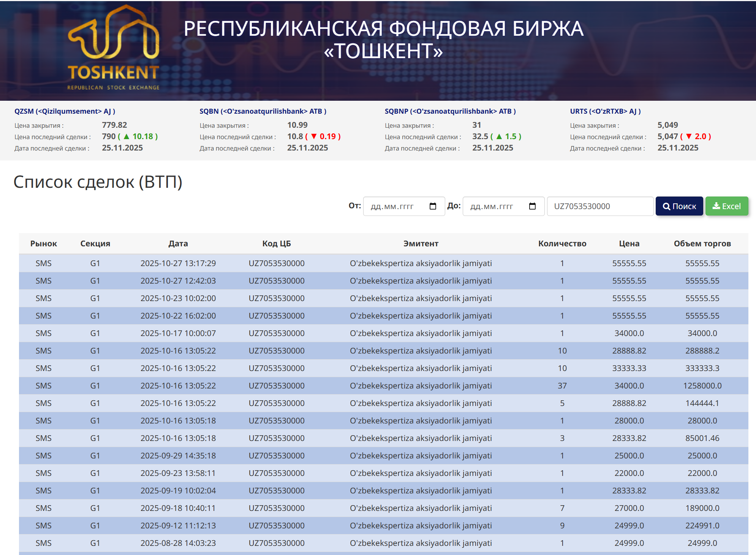
Task: Open the QZSM Qizilqumsement ticker link
Action: tap(65, 111)
